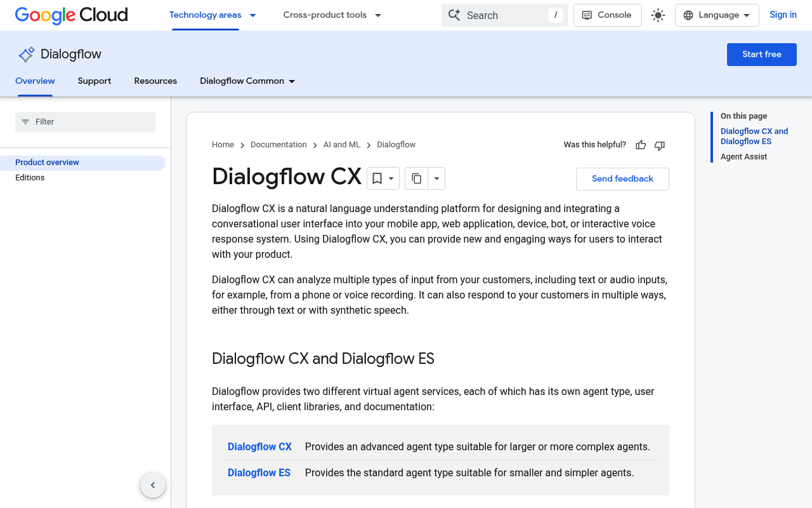The height and width of the screenshot is (508, 812).
Task: Bookmark this page with the bookmark icon
Action: (x=377, y=178)
